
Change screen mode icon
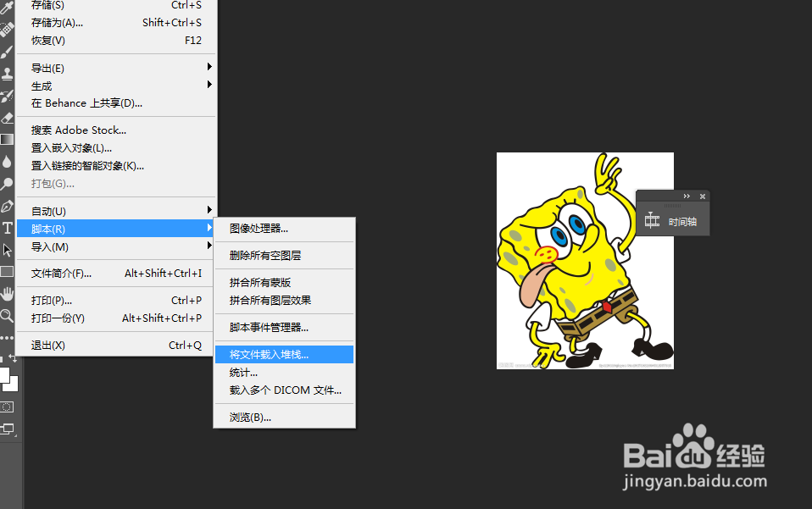click(8, 429)
